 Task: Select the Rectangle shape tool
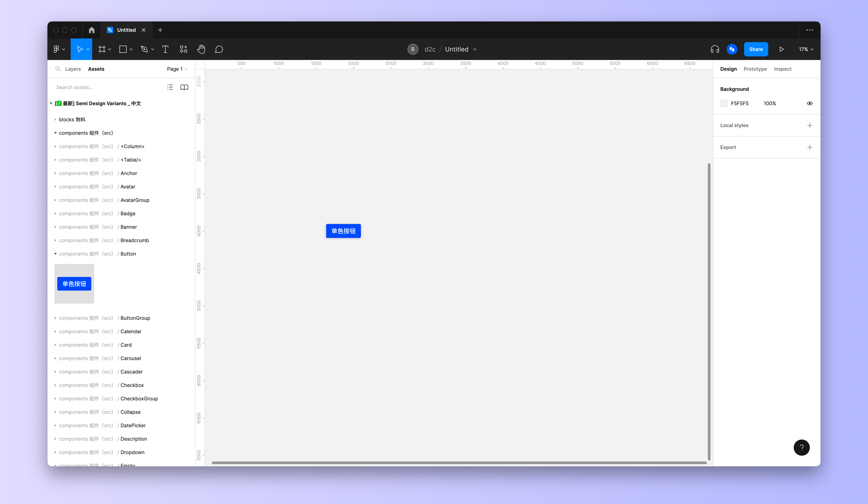point(123,49)
